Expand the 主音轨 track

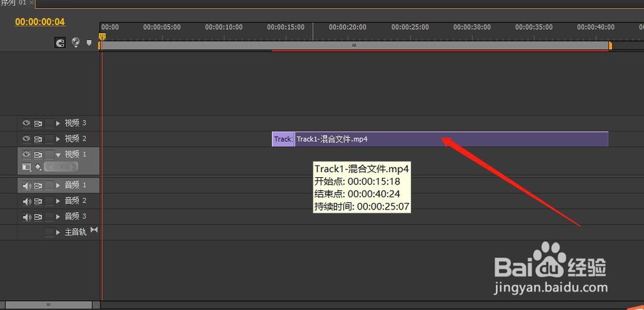click(58, 232)
